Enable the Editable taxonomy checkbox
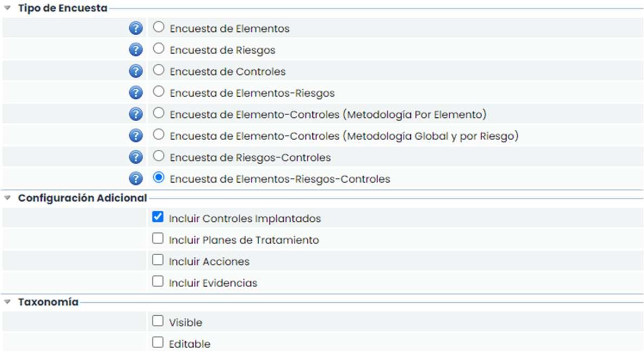This screenshot has width=644, height=352. 157,342
